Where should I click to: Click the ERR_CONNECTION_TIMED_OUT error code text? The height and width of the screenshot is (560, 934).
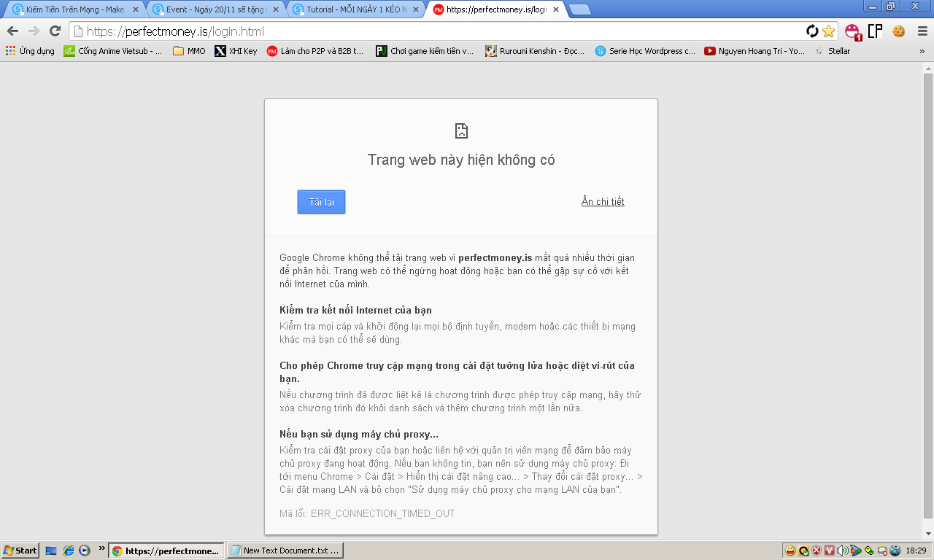[382, 513]
